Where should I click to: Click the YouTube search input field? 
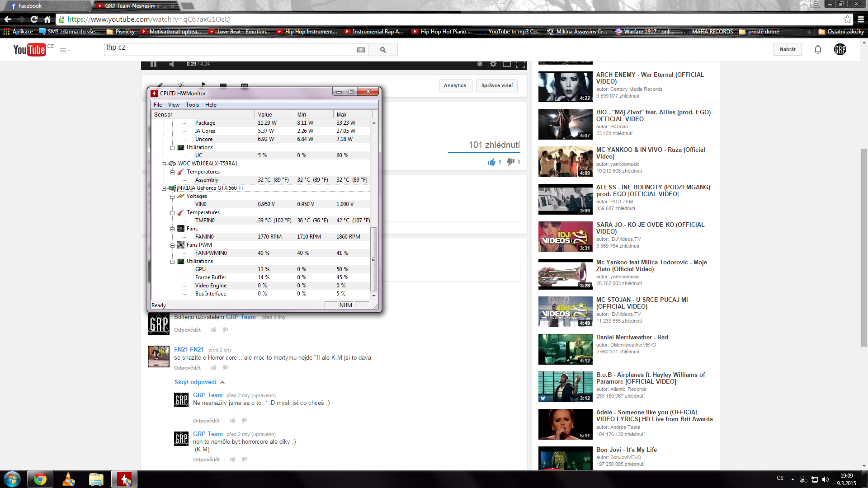pos(231,49)
